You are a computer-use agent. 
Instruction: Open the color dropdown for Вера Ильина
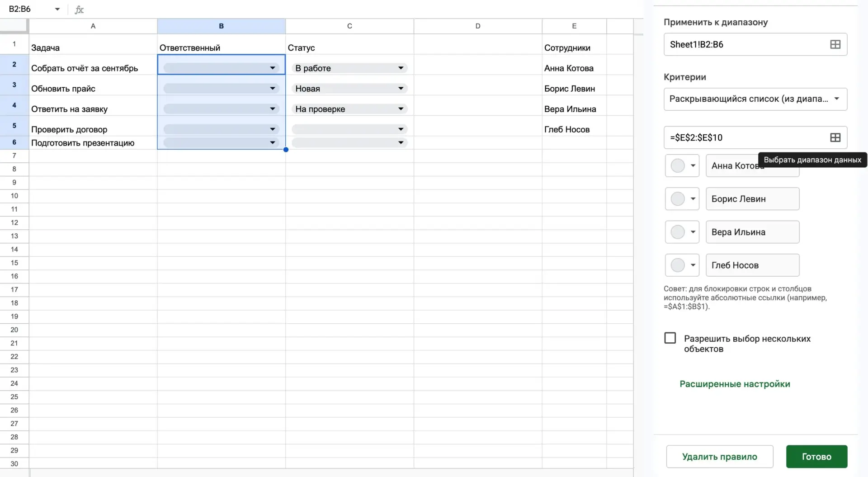[x=682, y=232]
